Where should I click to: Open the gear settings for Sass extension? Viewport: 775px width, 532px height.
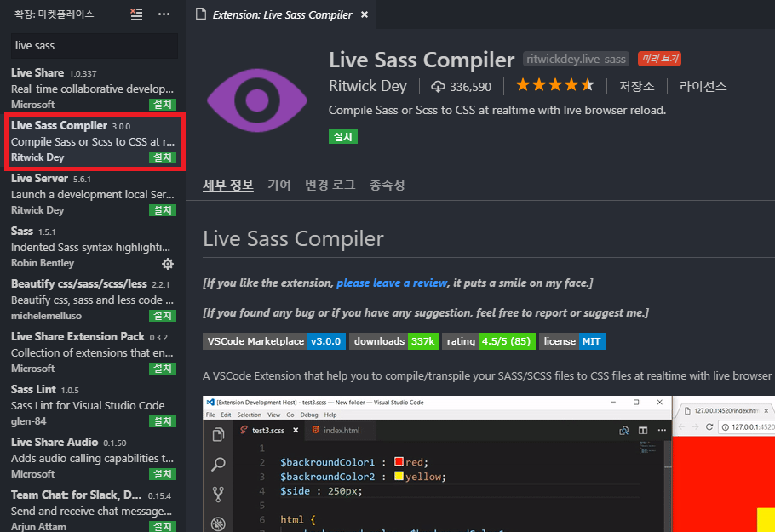coord(168,264)
